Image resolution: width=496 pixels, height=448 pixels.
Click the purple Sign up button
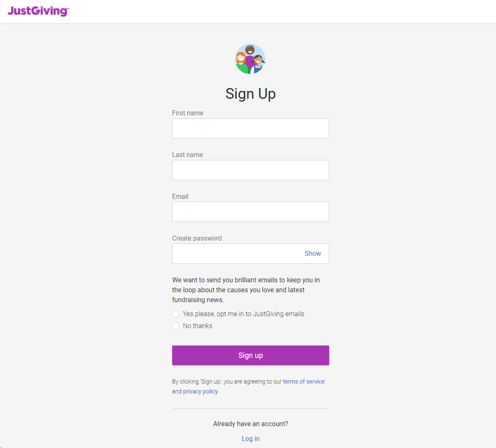pyautogui.click(x=250, y=355)
